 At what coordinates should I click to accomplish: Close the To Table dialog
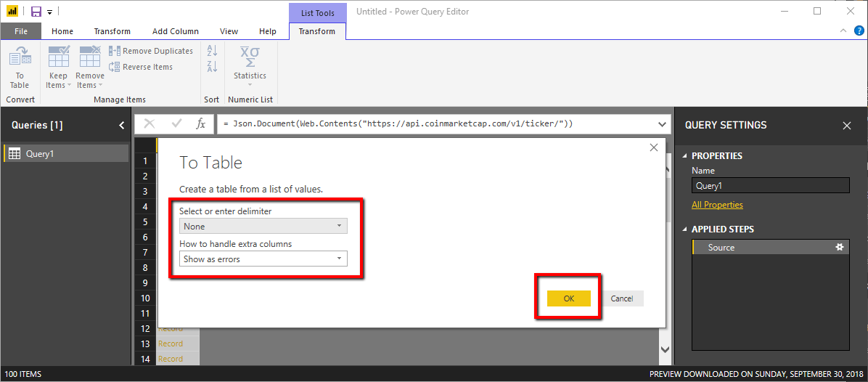click(654, 148)
